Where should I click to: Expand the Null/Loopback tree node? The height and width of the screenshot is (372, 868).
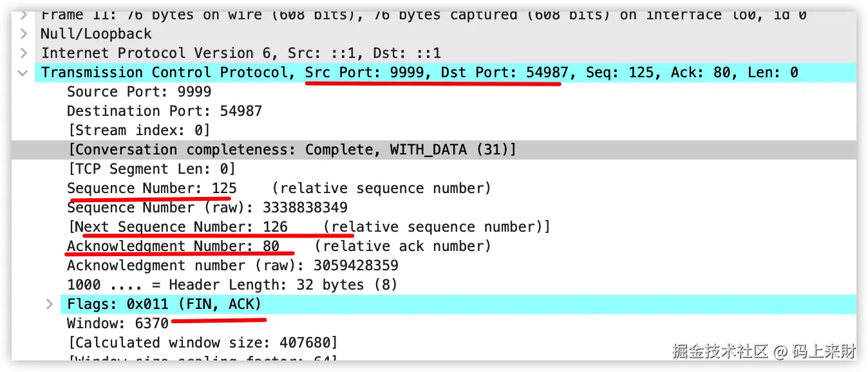23,33
